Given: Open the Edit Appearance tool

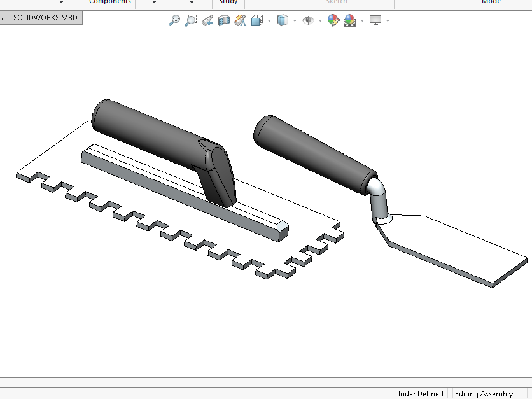Looking at the screenshot, I should click(x=333, y=20).
